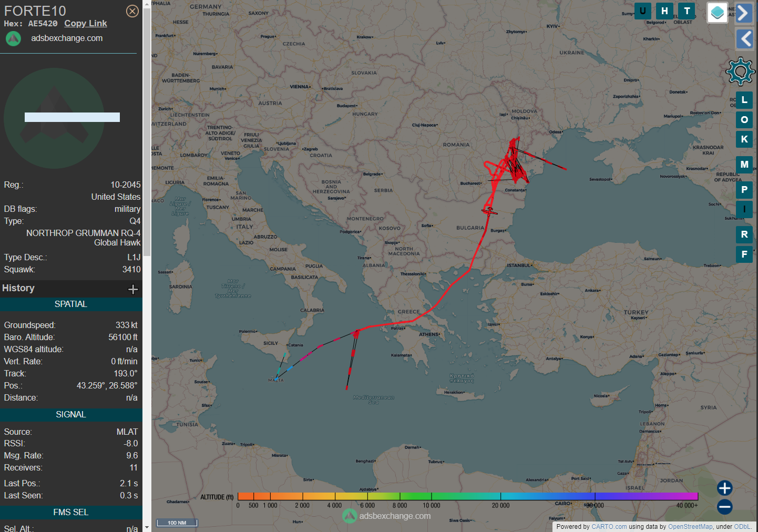Toggle the U button on map
The width and height of the screenshot is (758, 532).
(642, 11)
